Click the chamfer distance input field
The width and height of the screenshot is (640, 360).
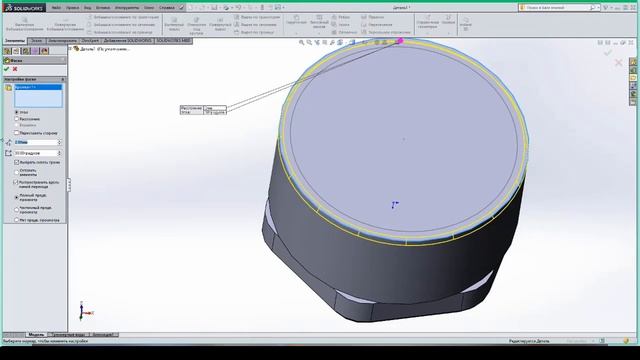click(x=36, y=142)
